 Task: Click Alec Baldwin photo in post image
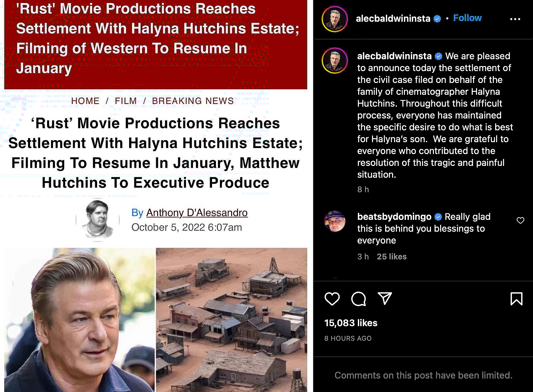[79, 320]
